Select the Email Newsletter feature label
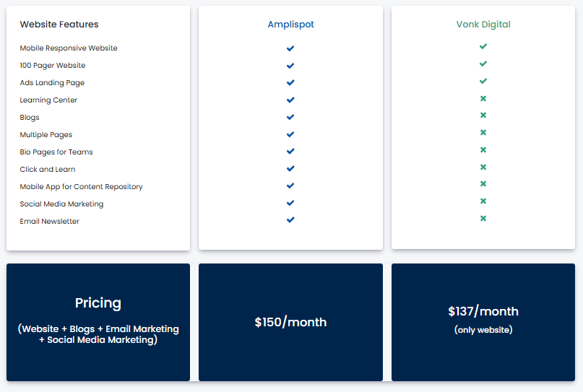 click(x=49, y=222)
